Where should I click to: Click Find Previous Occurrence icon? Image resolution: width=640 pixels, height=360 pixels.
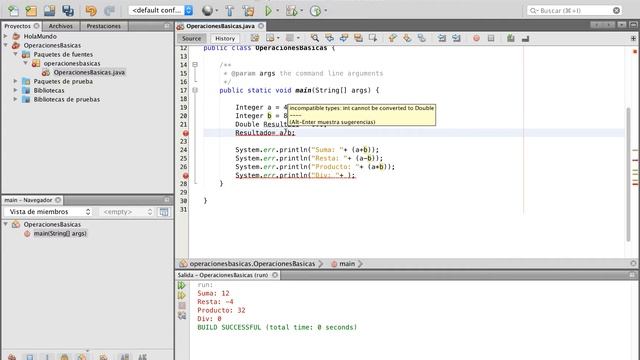[329, 38]
